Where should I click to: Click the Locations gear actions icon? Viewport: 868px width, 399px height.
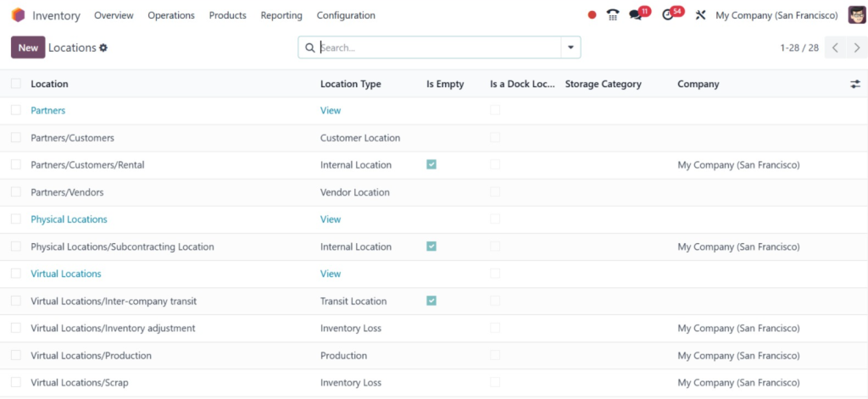tap(103, 47)
